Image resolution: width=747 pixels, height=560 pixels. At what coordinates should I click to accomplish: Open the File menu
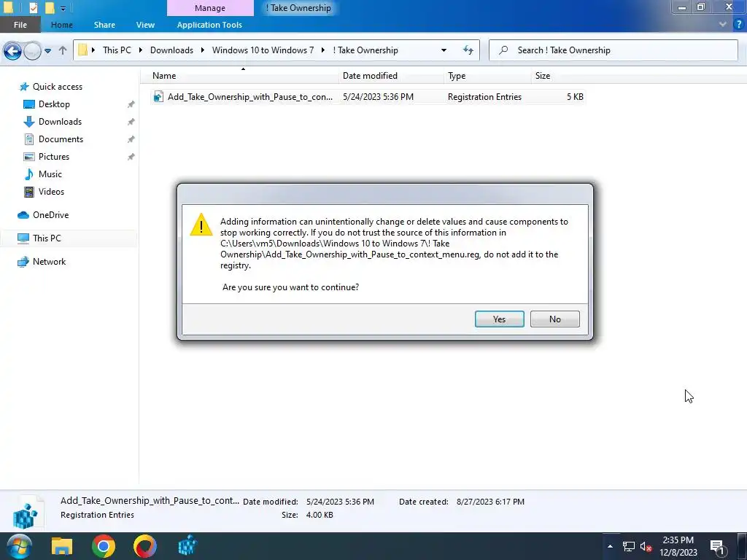click(20, 25)
